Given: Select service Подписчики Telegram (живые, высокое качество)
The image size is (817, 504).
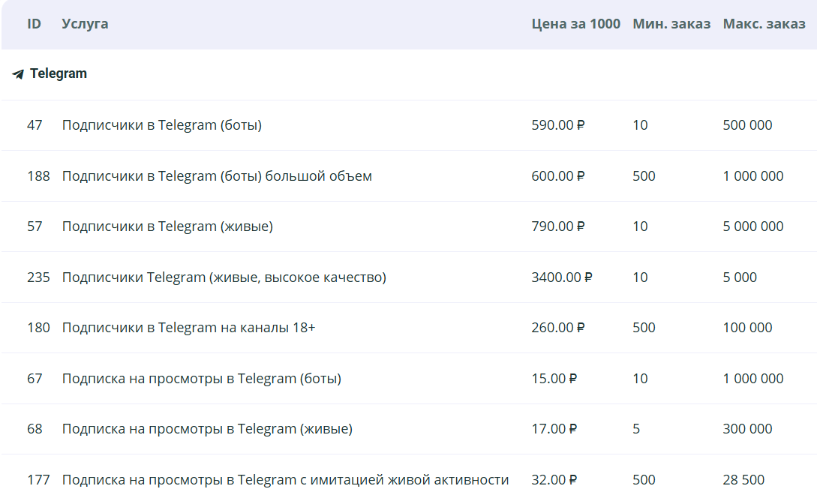Looking at the screenshot, I should coord(224,277).
